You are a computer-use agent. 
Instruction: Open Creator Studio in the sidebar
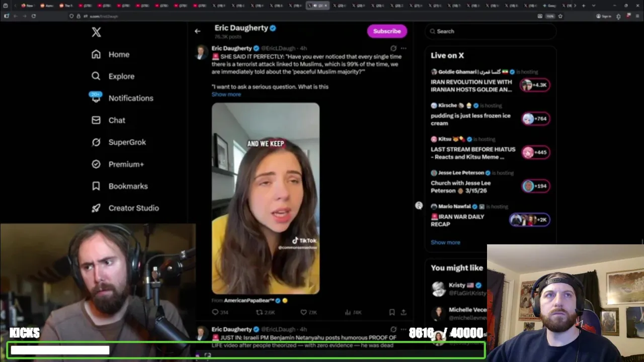coord(125,208)
